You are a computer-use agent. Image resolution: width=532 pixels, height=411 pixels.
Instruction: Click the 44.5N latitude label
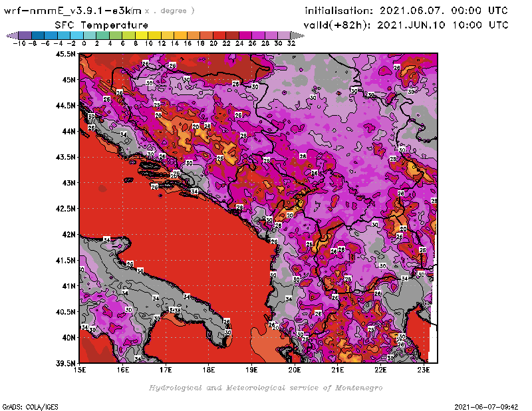click(65, 106)
